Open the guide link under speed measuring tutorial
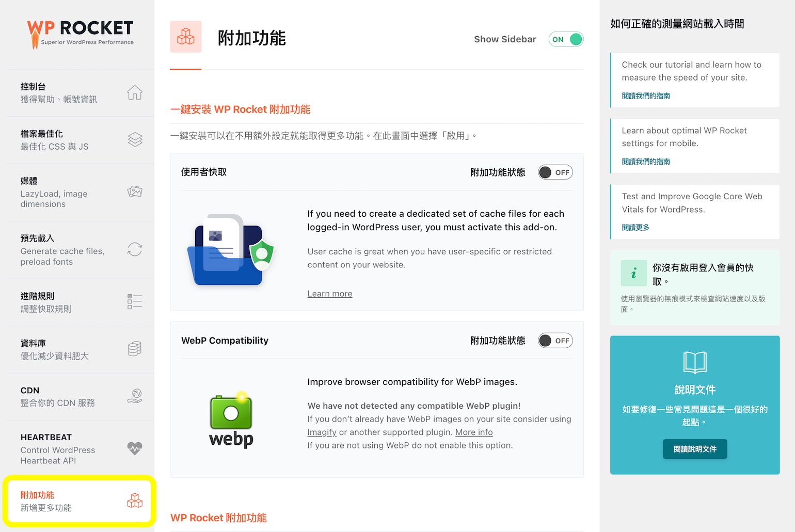Image resolution: width=795 pixels, height=532 pixels. (646, 96)
